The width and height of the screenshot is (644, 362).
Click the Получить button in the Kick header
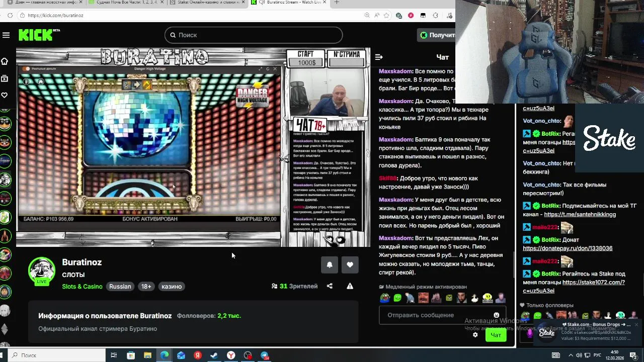click(x=437, y=35)
